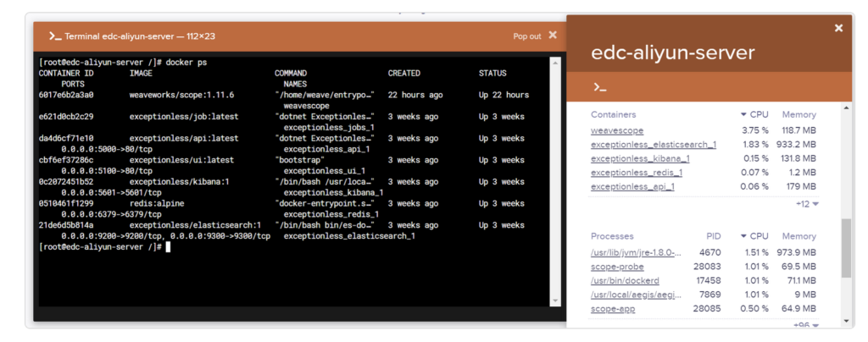Click the 'Up 22 hours' status text
The width and height of the screenshot is (868, 342).
coord(504,95)
